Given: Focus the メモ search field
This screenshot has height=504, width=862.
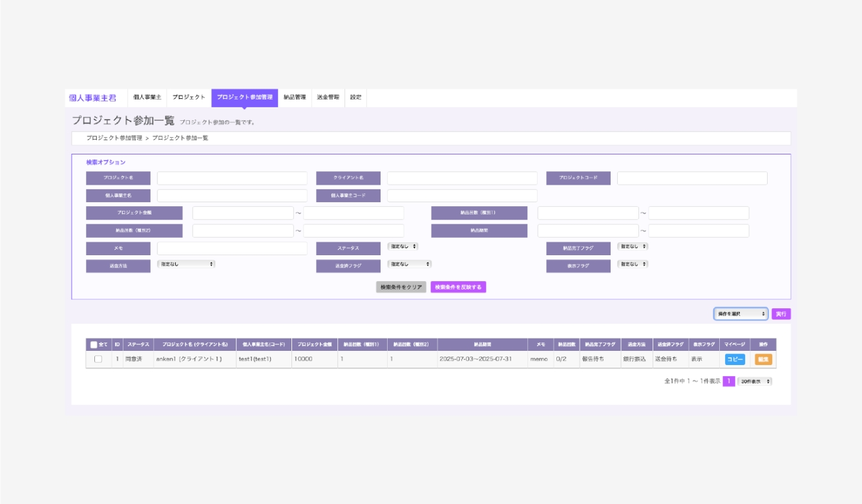Looking at the screenshot, I should pyautogui.click(x=233, y=249).
